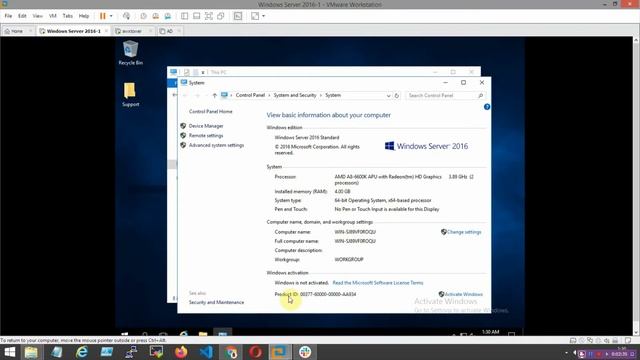Viewport: 640px width, 360px height.
Task: Launch Internet Explorer from host taskbar
Action: (82, 352)
